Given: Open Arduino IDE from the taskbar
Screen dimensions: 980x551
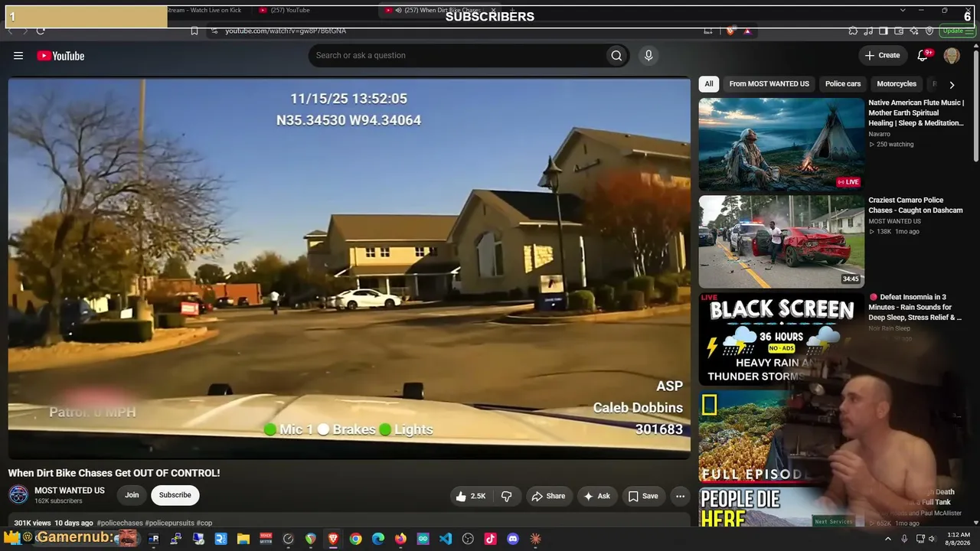Looking at the screenshot, I should pos(423,539).
